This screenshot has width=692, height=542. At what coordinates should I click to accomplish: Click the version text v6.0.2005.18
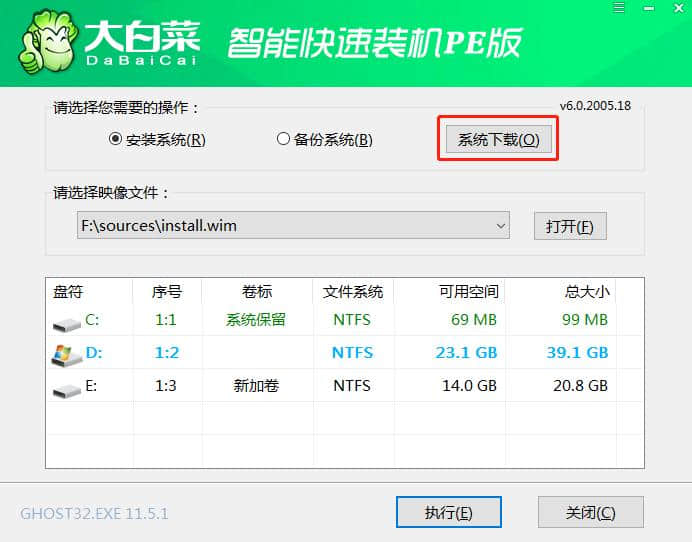pos(595,106)
